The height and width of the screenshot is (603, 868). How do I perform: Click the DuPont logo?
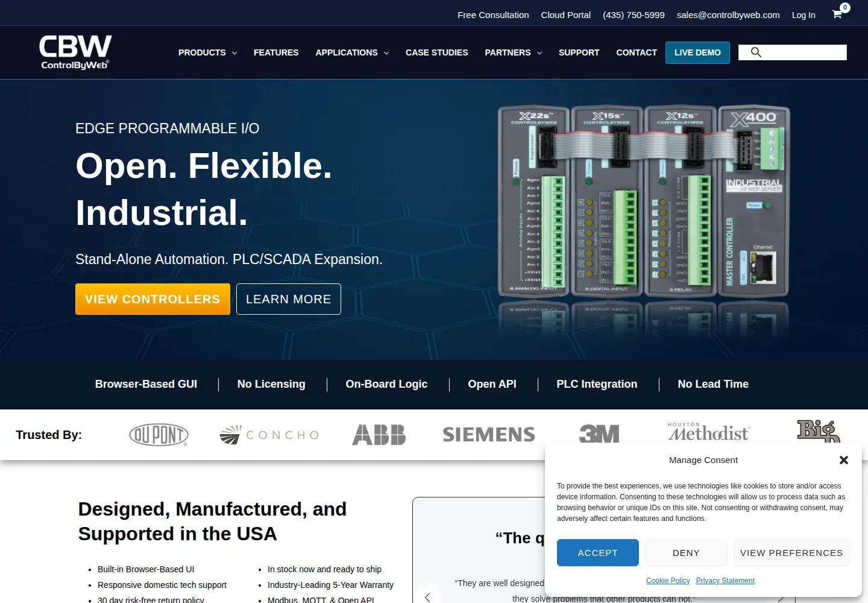coord(159,435)
